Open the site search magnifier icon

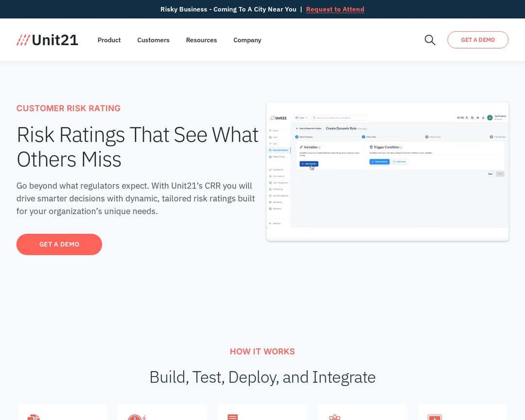point(430,40)
